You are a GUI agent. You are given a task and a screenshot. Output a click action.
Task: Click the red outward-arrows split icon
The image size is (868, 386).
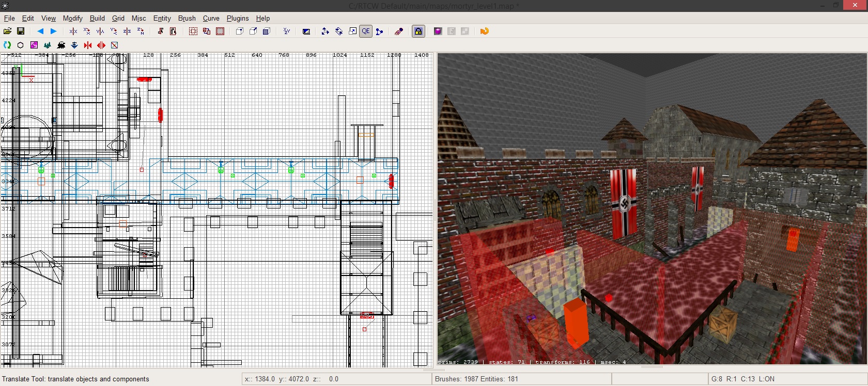101,45
